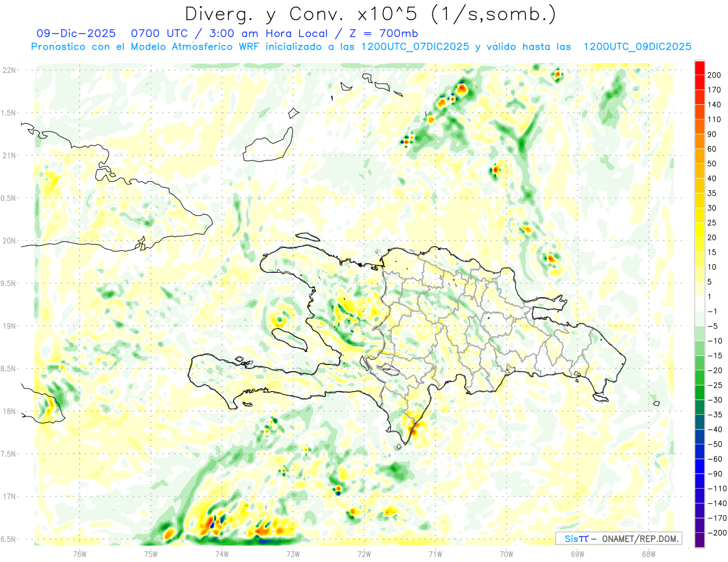Click the '76W' longitude label
The width and height of the screenshot is (728, 562).
(79, 554)
